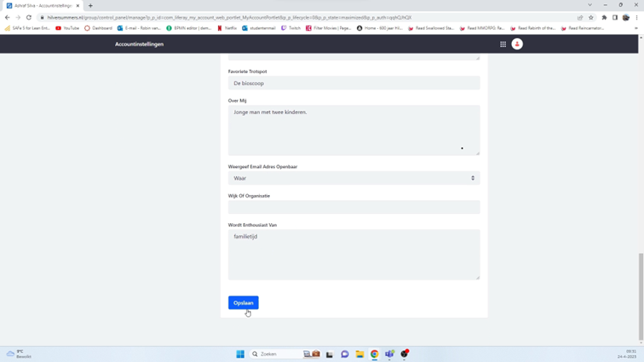Open a new browser tab
Image resolution: width=644 pixels, height=362 pixels.
[90, 6]
